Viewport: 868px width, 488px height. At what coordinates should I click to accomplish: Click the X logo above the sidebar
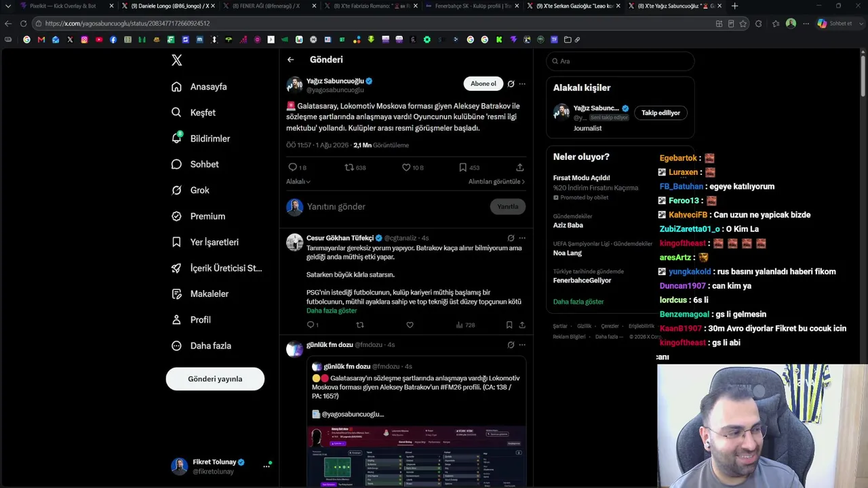click(177, 60)
